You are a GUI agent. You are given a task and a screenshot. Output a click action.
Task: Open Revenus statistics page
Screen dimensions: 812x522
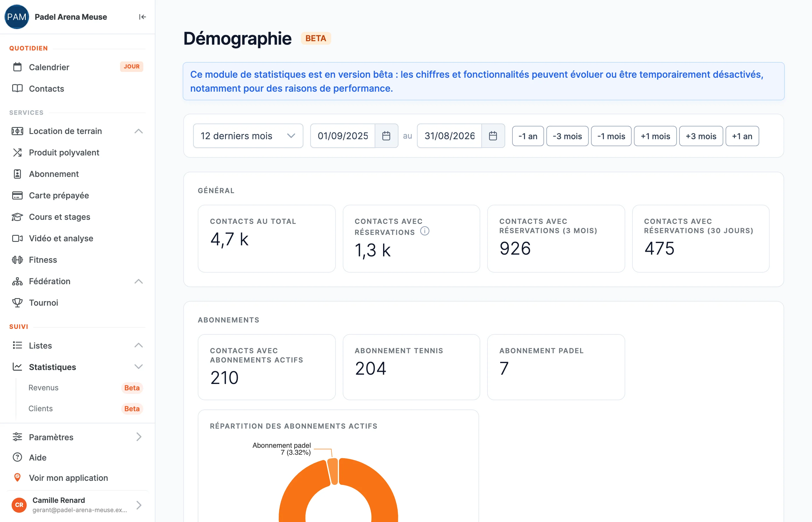coord(81,388)
